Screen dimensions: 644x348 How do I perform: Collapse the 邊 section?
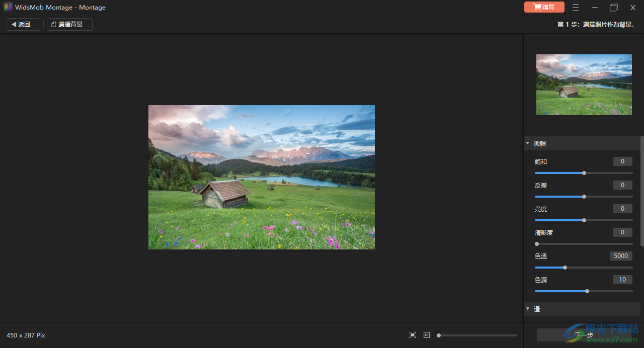point(528,309)
